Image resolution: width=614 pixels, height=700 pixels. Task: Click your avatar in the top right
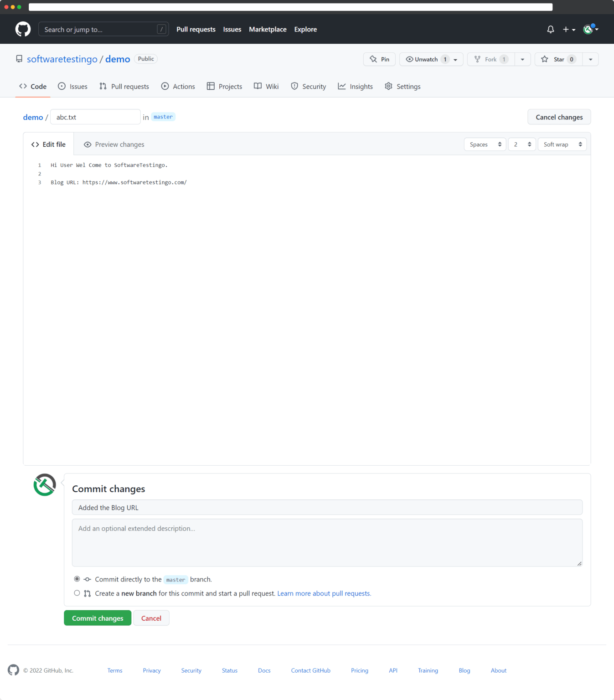click(588, 29)
